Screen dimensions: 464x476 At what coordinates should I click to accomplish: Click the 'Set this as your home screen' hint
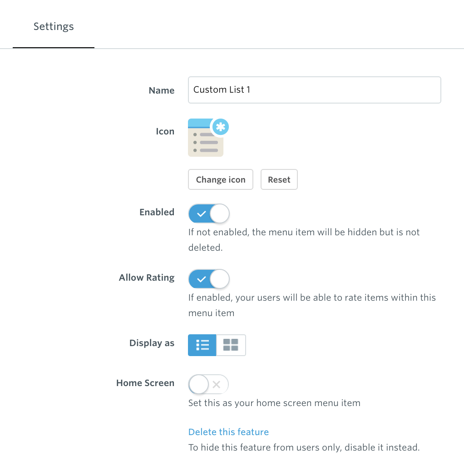click(x=274, y=403)
